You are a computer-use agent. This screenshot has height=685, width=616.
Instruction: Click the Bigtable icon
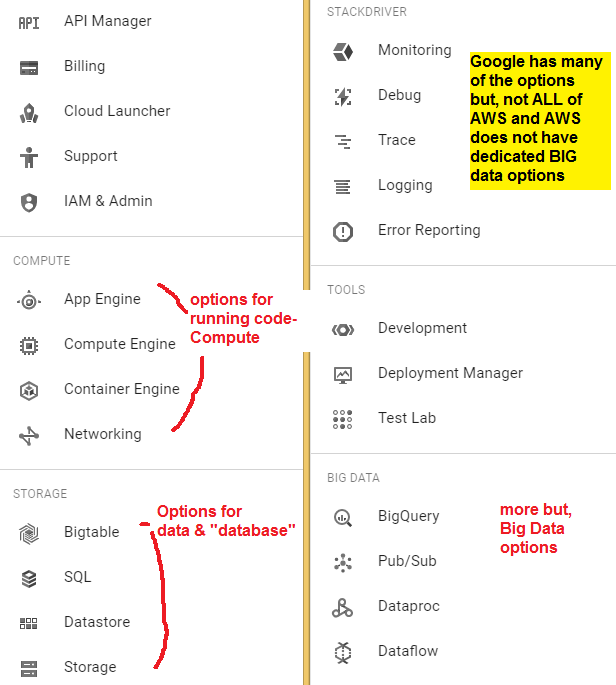29,533
